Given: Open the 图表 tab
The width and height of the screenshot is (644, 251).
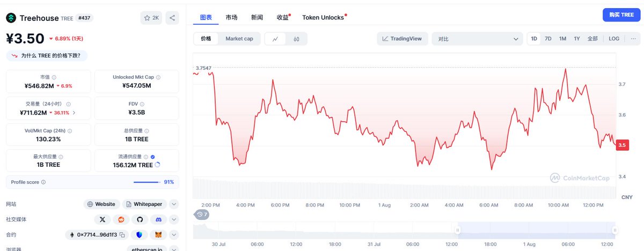Looking at the screenshot, I should click(206, 17).
